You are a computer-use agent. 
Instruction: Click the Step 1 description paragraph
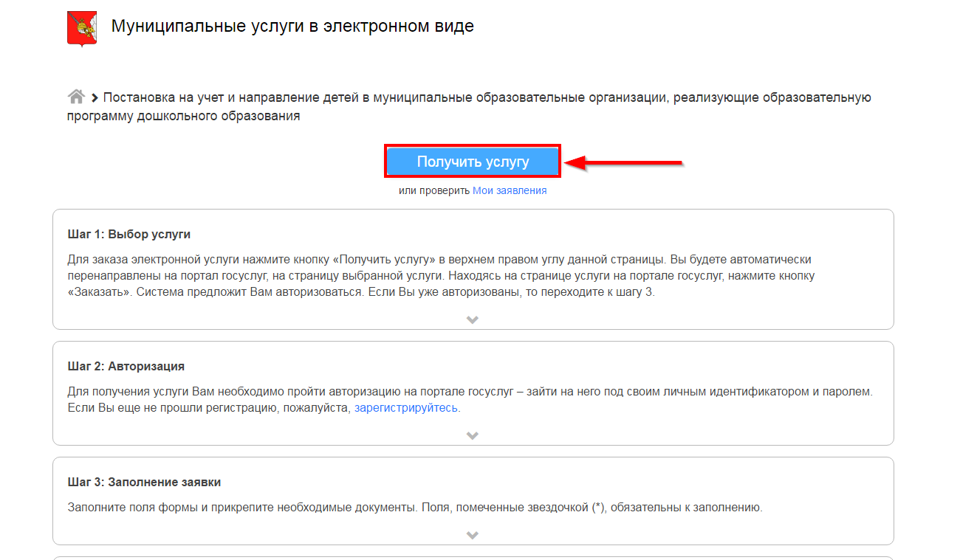[473, 275]
